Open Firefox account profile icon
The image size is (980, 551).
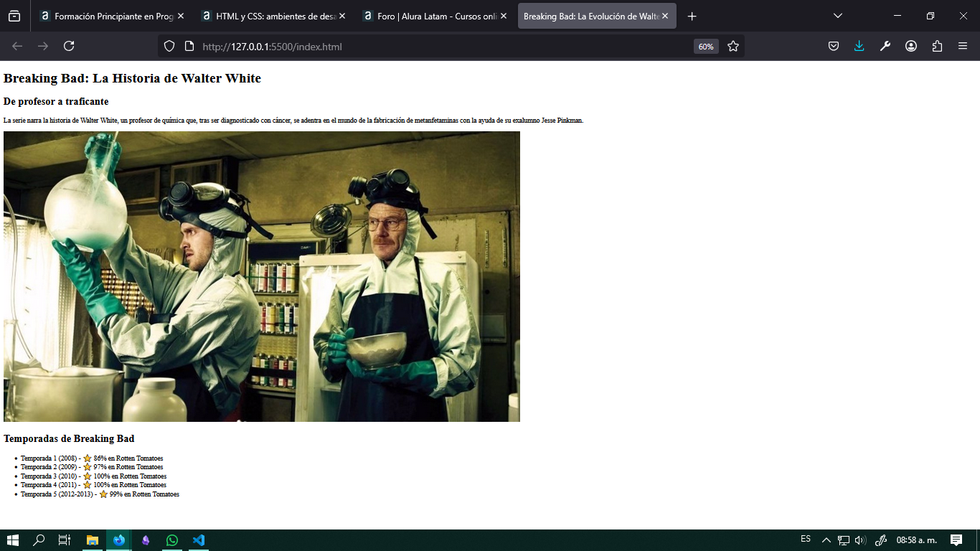[x=911, y=46]
